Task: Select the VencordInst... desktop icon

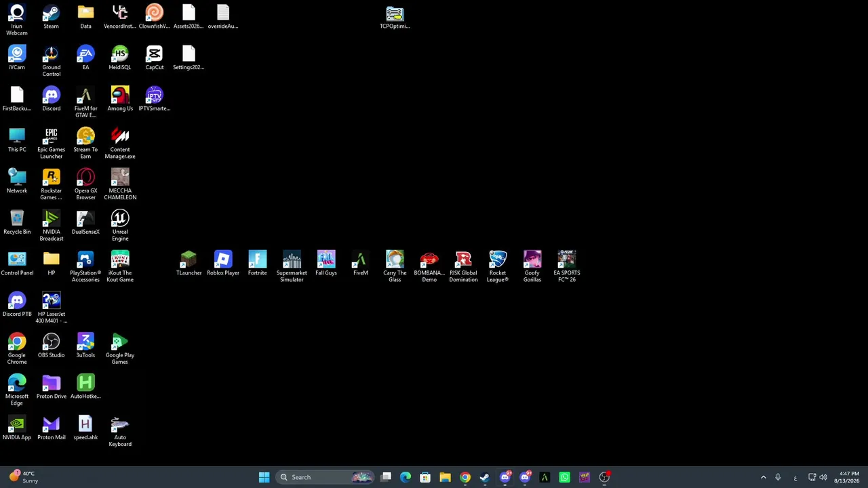Action: click(120, 18)
